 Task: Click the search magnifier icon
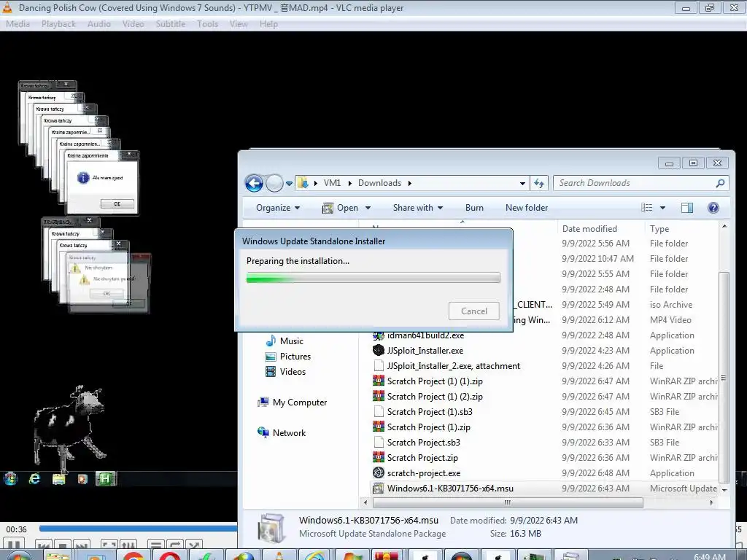point(720,183)
